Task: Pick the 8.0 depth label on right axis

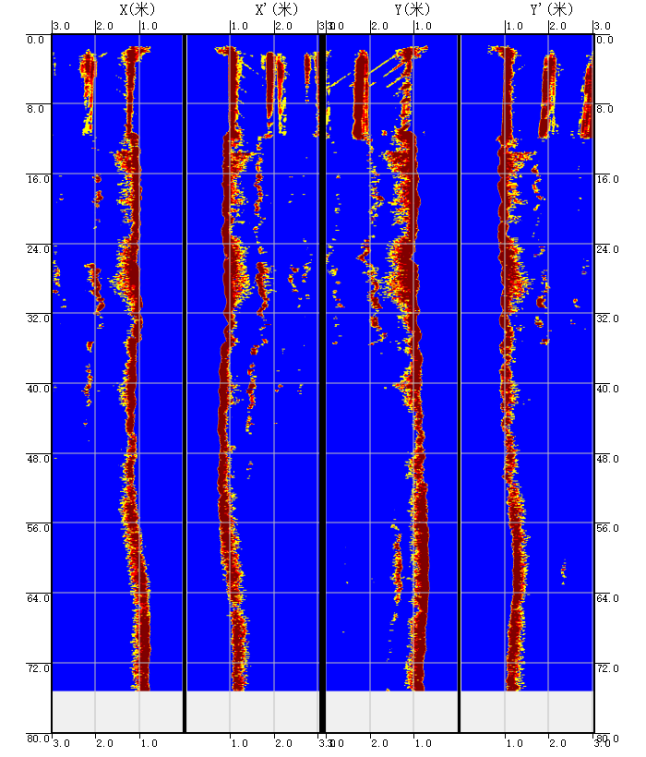Action: point(604,109)
